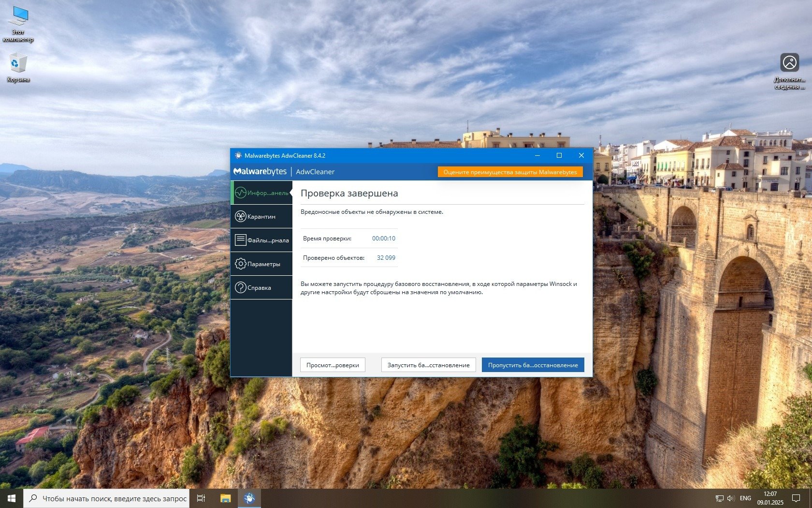Screen dimensions: 812x508
Task: Click the Проверено объектов label
Action: point(333,257)
